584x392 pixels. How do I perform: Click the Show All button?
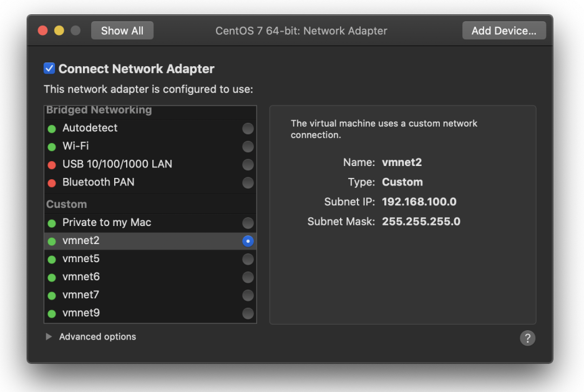pos(122,31)
